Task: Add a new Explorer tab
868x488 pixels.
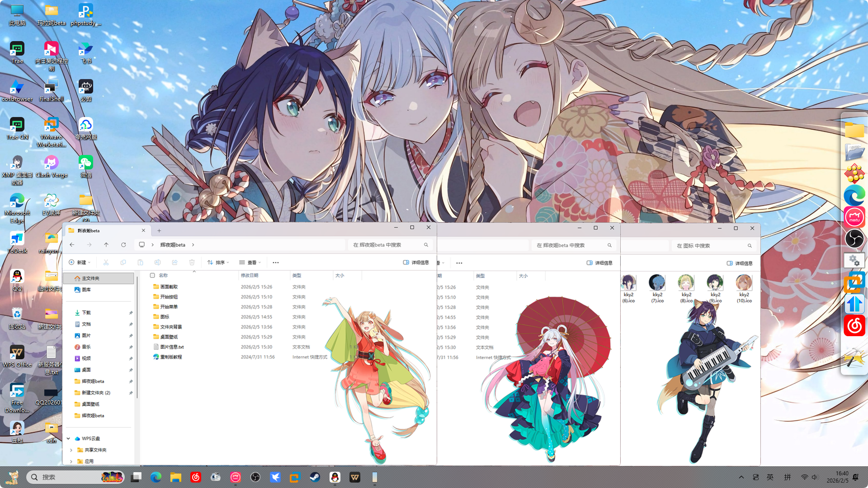Action: pyautogui.click(x=159, y=230)
